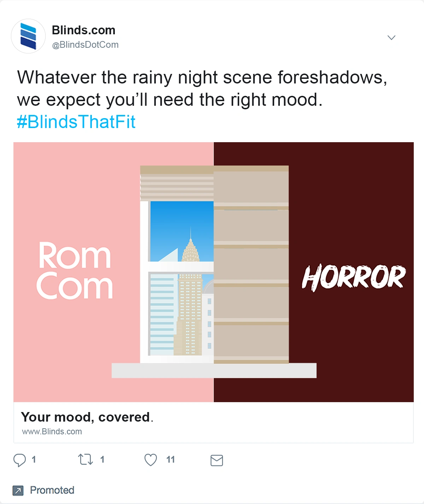Click the tweet text about rainy night scene
The height and width of the screenshot is (504, 424).
point(201,88)
